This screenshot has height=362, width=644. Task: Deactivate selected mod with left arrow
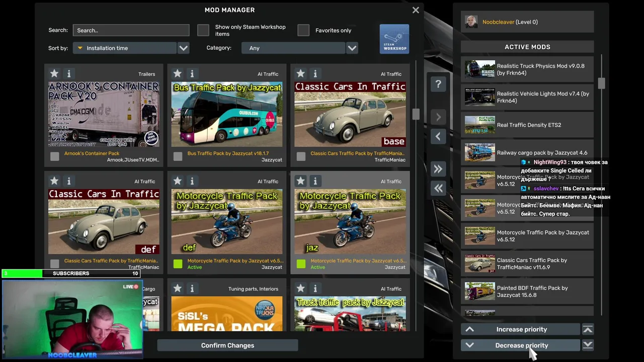coord(438,136)
